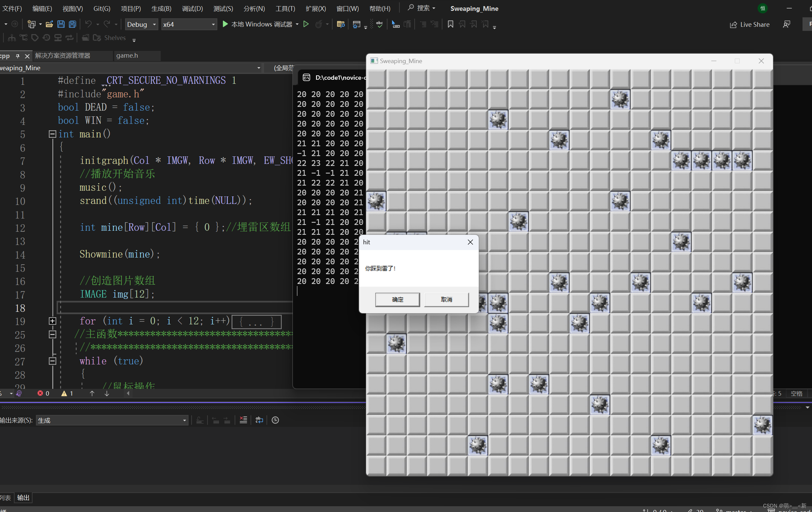Open the Debug configuration dropdown
This screenshot has width=812, height=512.
pyautogui.click(x=141, y=24)
